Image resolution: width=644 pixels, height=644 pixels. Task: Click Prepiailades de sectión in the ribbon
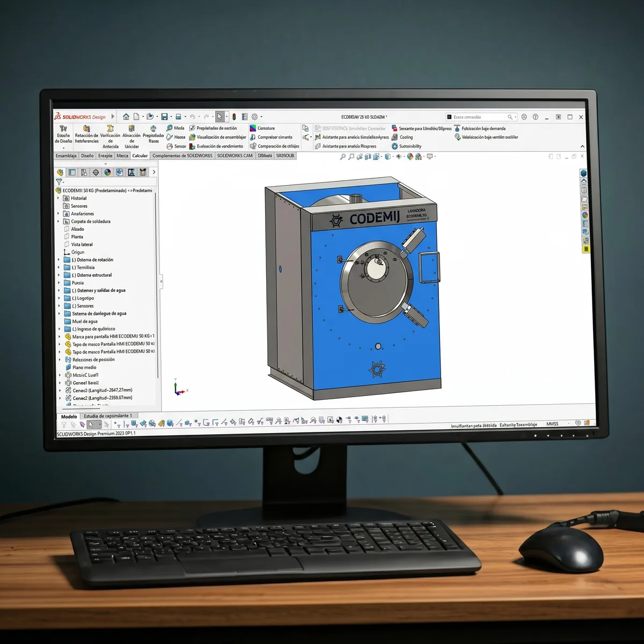pos(213,128)
